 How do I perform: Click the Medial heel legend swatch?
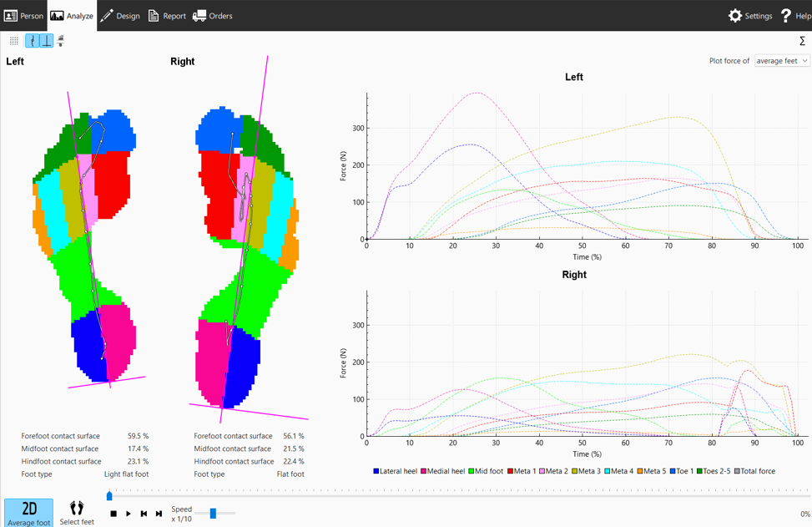pyautogui.click(x=424, y=471)
